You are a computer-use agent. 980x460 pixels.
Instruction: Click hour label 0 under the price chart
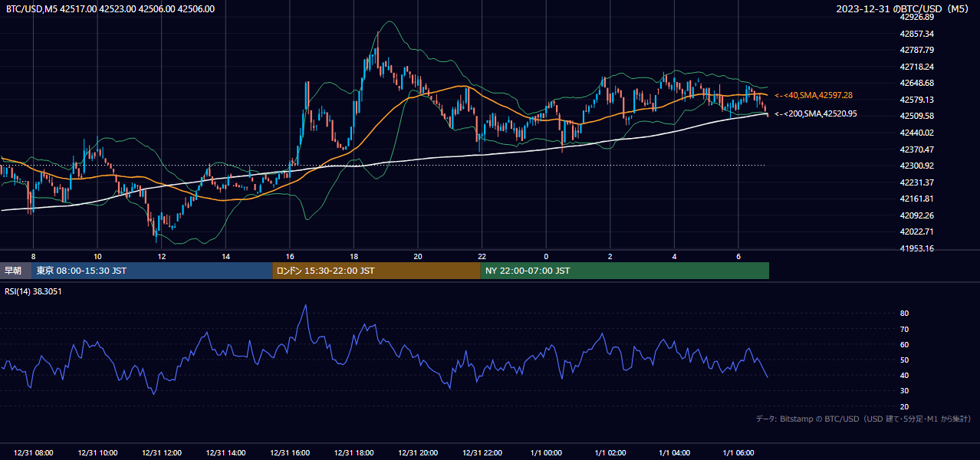(x=546, y=256)
